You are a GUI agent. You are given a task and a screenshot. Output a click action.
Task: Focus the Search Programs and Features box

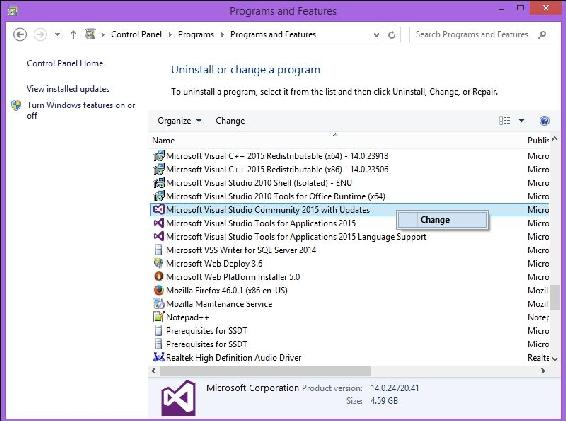(x=473, y=35)
